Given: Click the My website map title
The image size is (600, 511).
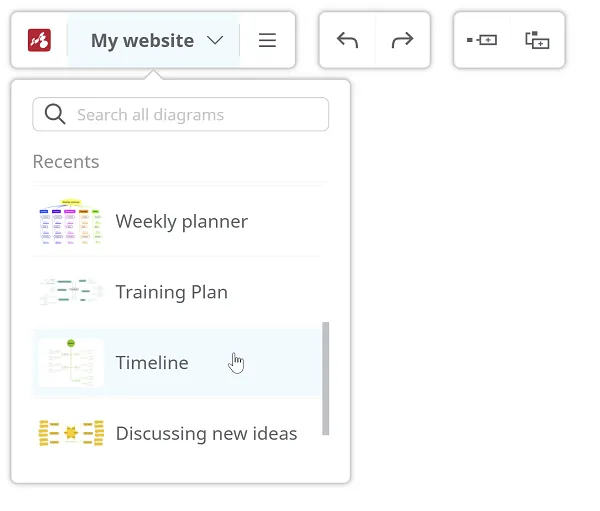Looking at the screenshot, I should (x=142, y=41).
